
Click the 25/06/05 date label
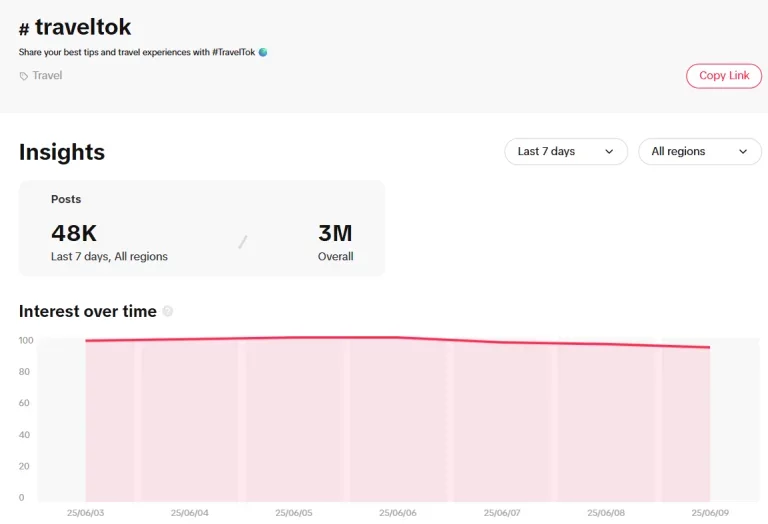(293, 513)
